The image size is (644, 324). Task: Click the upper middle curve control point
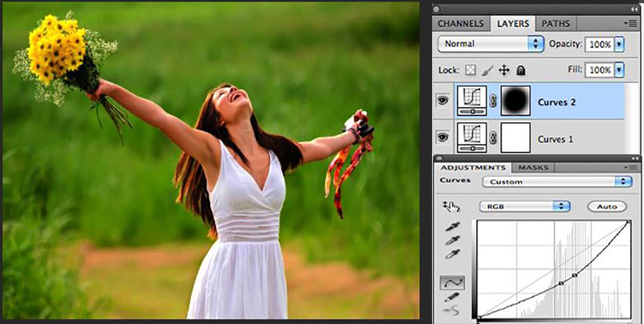pyautogui.click(x=575, y=275)
